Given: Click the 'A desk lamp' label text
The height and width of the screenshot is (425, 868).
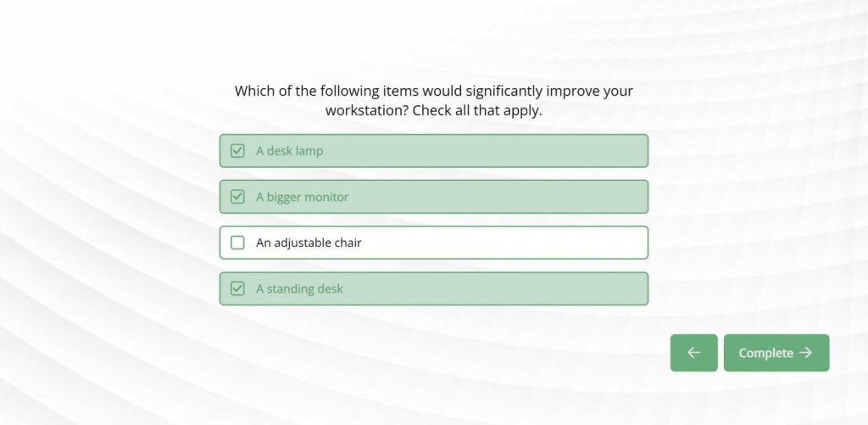Looking at the screenshot, I should pyautogui.click(x=289, y=151).
